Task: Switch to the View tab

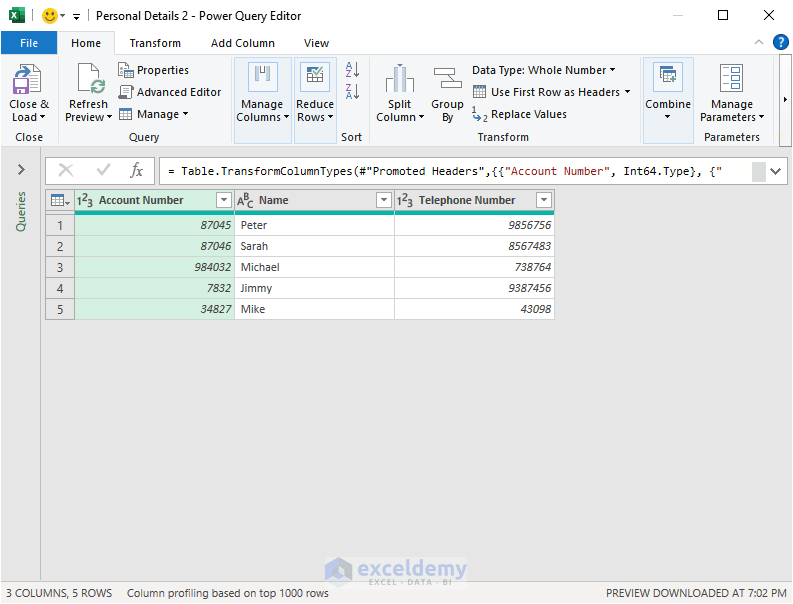Action: (317, 43)
